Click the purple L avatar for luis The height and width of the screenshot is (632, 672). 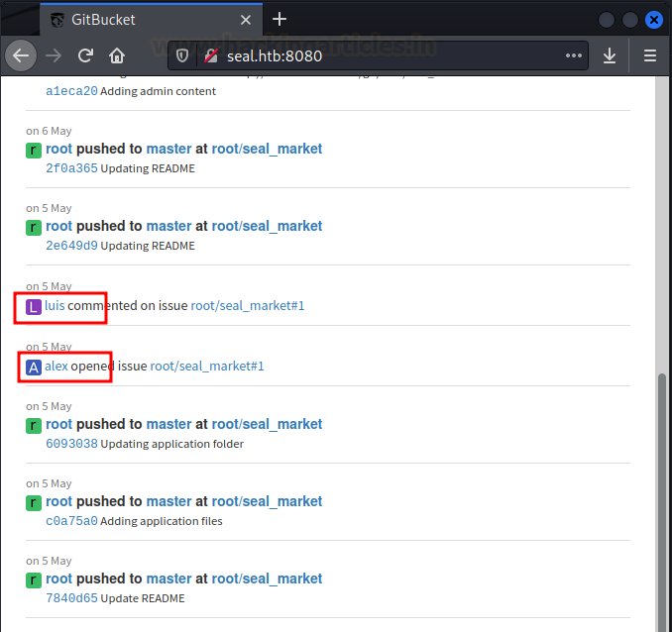click(34, 307)
